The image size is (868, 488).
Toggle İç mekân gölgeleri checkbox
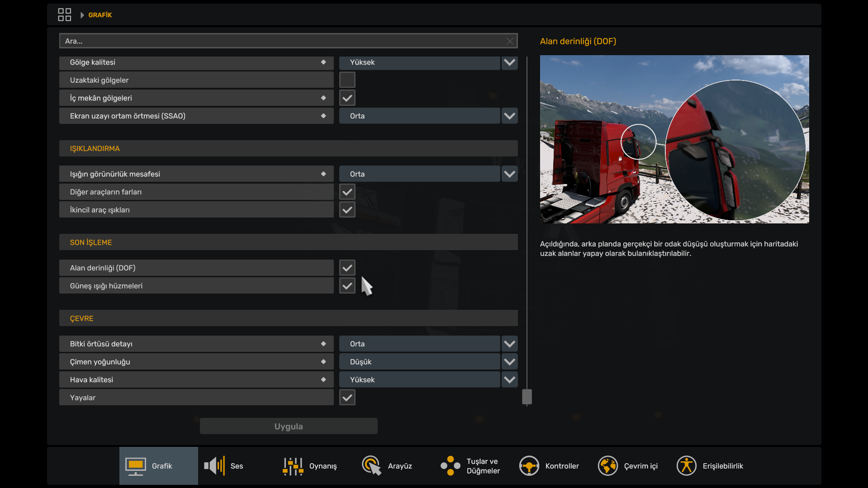(x=347, y=98)
